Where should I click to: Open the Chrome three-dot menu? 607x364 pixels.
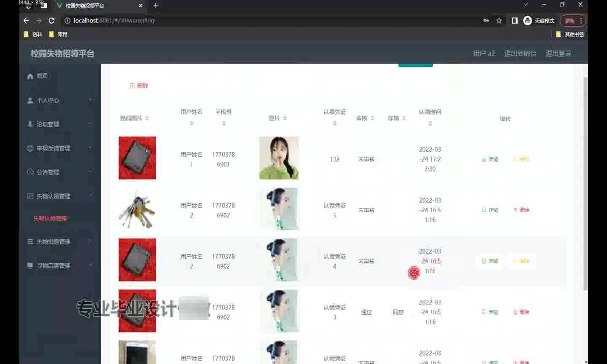coord(581,21)
